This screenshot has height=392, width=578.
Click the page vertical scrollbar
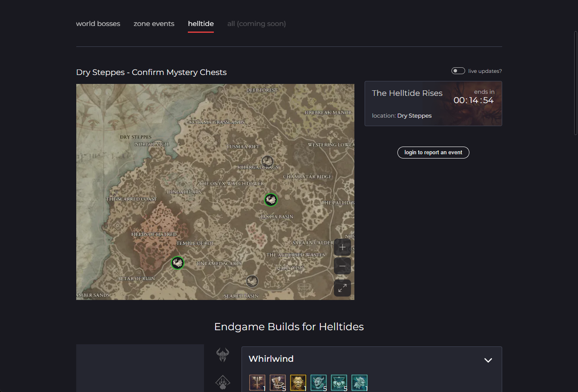(576, 83)
